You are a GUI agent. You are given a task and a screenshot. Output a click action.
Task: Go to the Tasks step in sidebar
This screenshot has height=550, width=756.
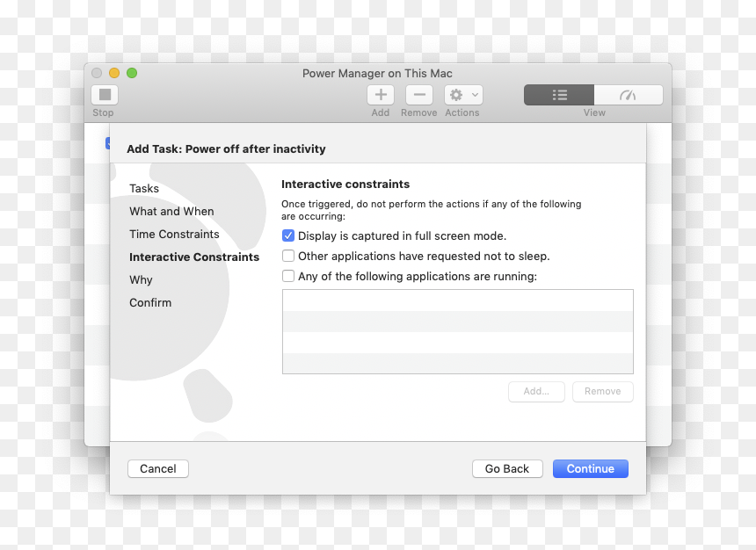click(x=143, y=189)
